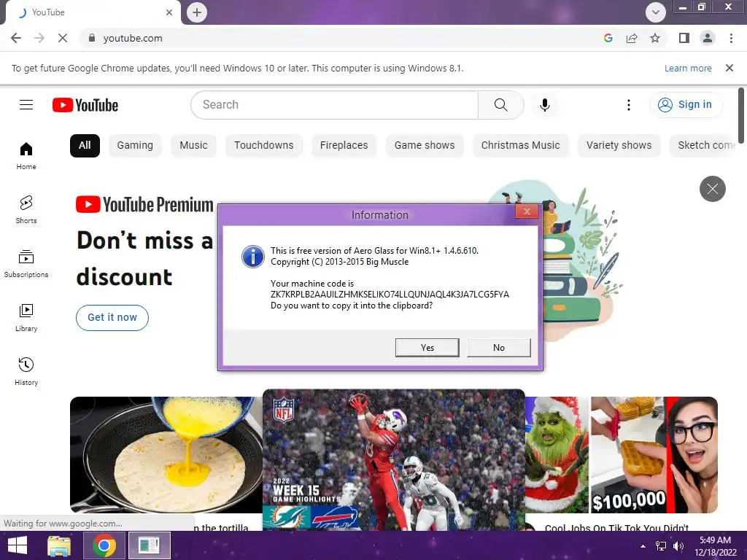Click the Sign in button

coord(686,105)
